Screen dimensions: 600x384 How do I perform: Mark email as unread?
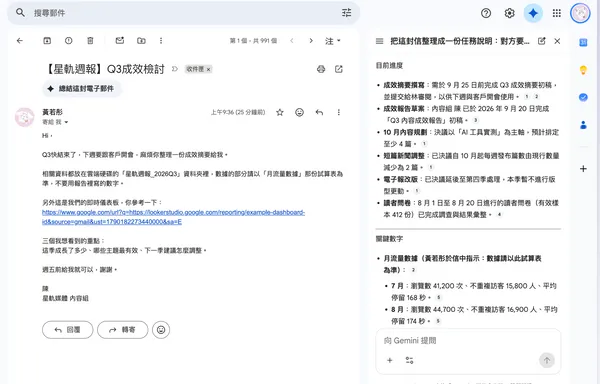point(120,41)
